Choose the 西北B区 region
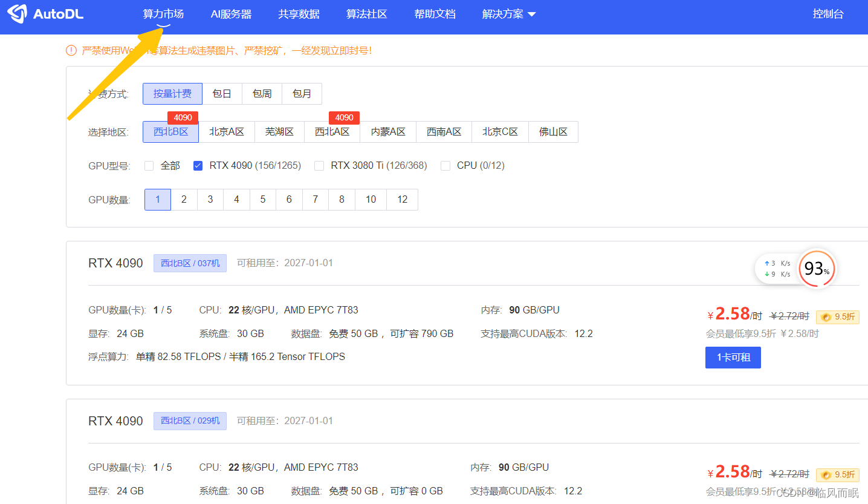The height and width of the screenshot is (504, 868). (170, 132)
